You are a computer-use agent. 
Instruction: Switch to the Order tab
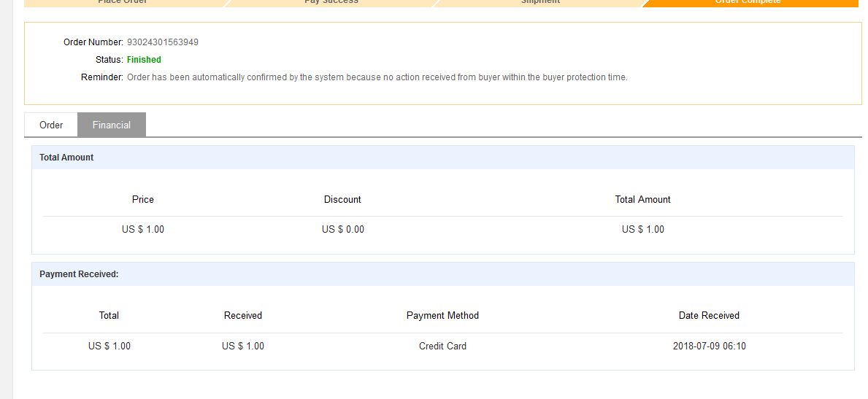(51, 125)
